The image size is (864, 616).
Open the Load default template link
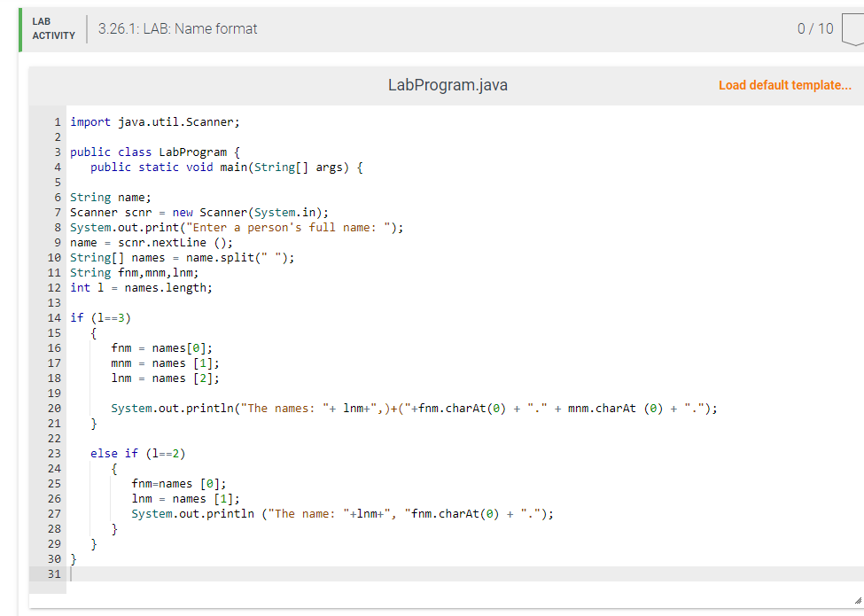785,85
